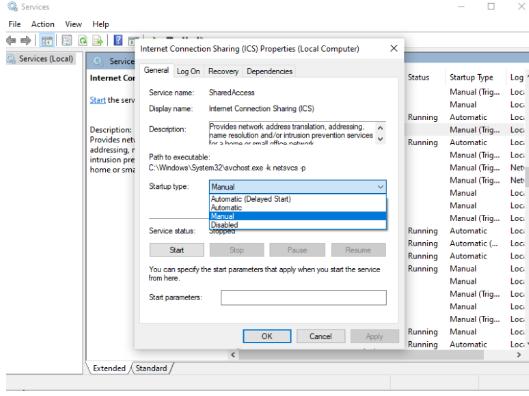Viewport: 529px width, 396px height.
Task: Choose Automatic (Delayed Start) from the list
Action: [298, 199]
